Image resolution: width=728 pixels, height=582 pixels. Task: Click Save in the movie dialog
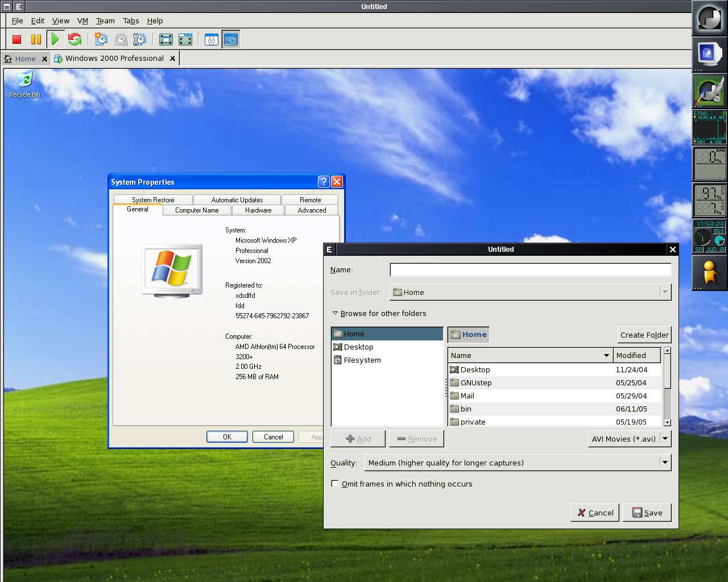tap(647, 513)
